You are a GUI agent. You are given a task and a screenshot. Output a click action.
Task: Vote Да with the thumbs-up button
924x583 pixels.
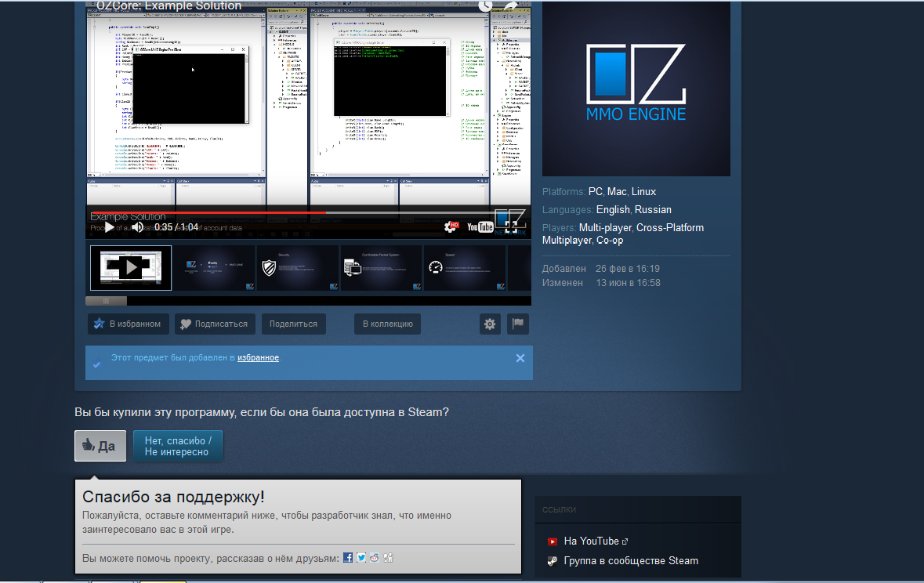coord(100,446)
